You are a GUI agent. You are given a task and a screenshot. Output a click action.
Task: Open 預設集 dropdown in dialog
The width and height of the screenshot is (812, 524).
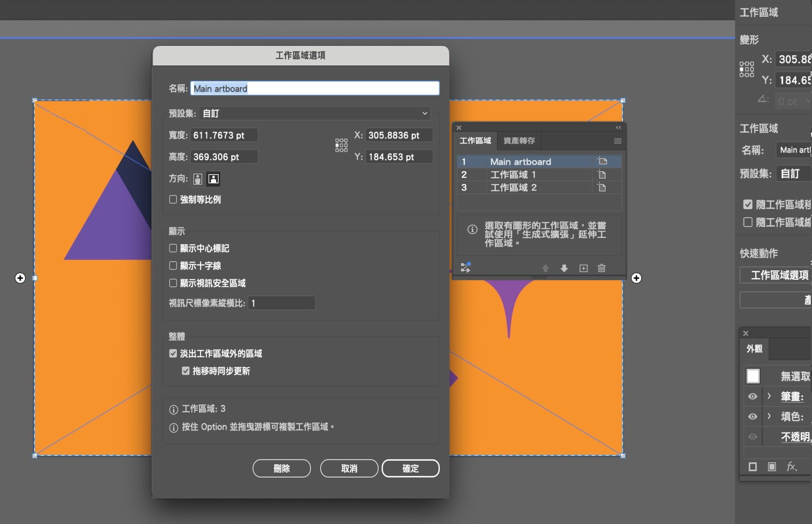click(314, 113)
